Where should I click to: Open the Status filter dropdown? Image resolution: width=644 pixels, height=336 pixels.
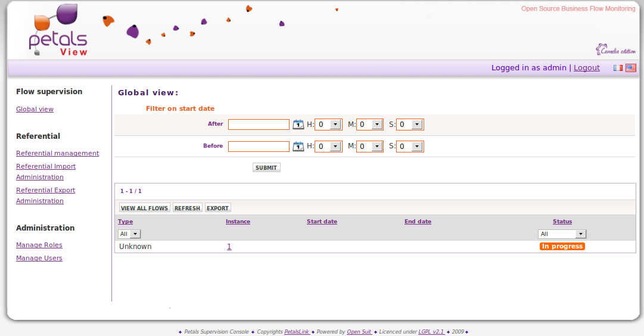click(562, 234)
